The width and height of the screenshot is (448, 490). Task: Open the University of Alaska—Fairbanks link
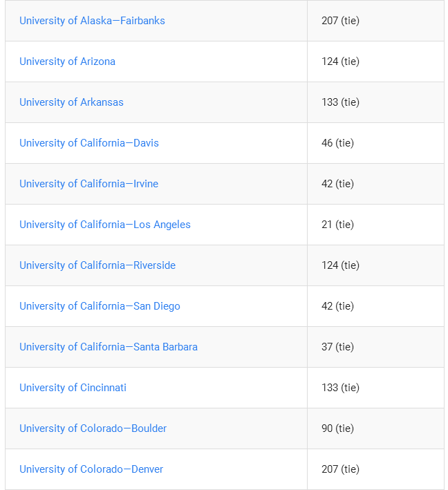92,21
